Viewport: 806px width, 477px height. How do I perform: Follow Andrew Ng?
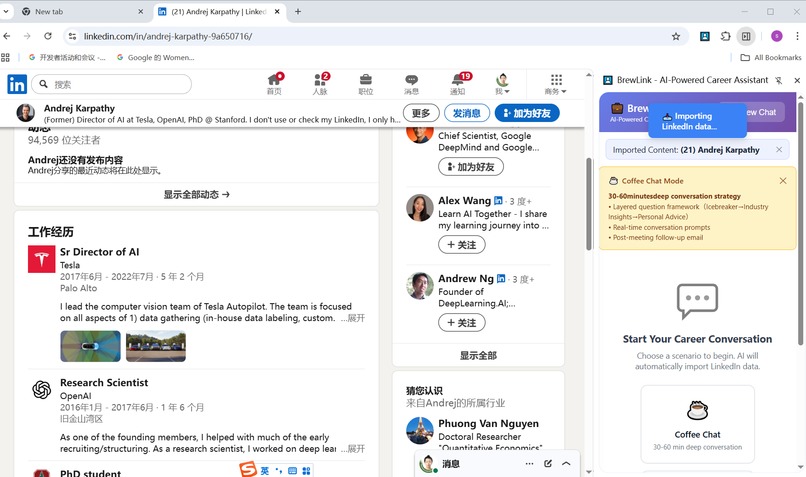coord(462,323)
